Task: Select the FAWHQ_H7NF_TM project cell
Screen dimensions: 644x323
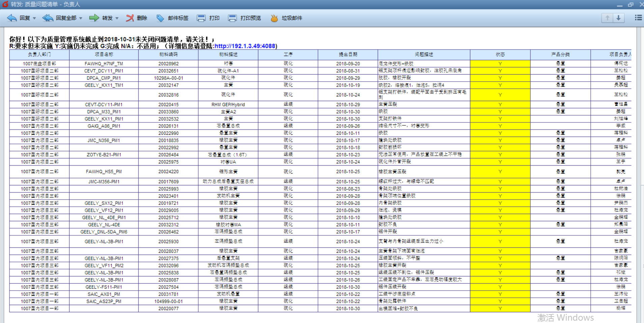Action: point(104,64)
